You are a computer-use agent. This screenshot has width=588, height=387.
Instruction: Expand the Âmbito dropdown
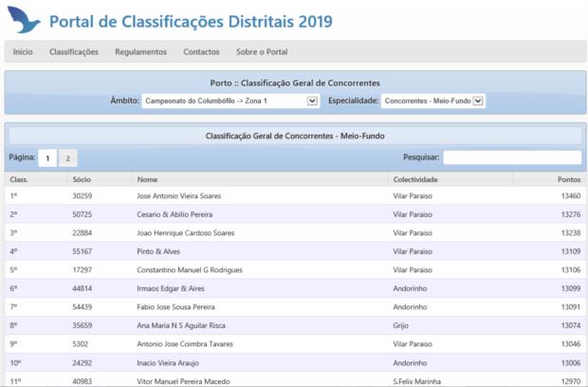pos(230,101)
